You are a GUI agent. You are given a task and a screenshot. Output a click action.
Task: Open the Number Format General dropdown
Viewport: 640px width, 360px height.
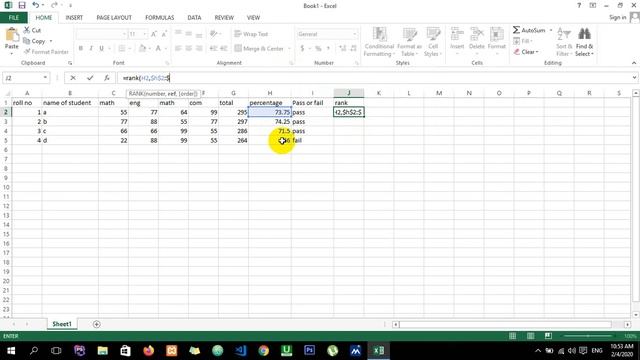pyautogui.click(x=354, y=34)
